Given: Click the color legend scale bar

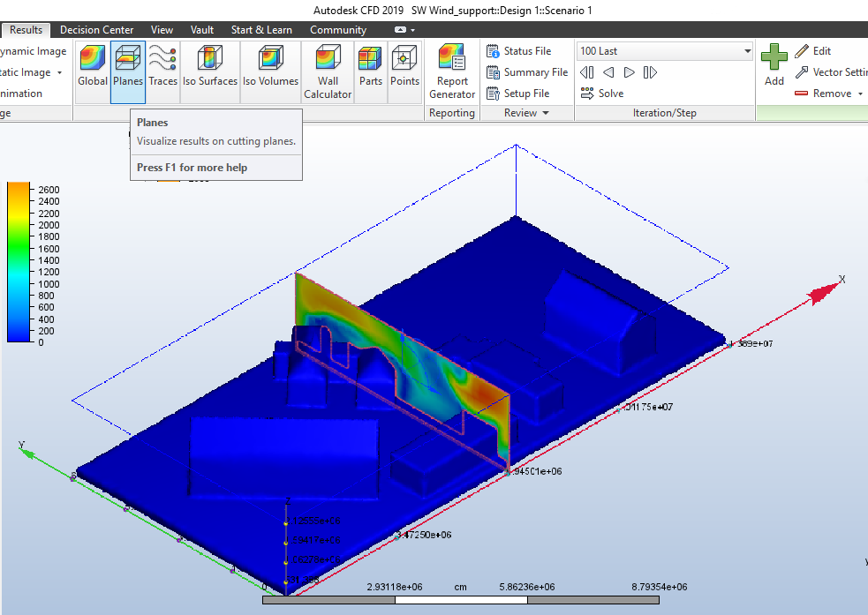Looking at the screenshot, I should click(x=19, y=262).
